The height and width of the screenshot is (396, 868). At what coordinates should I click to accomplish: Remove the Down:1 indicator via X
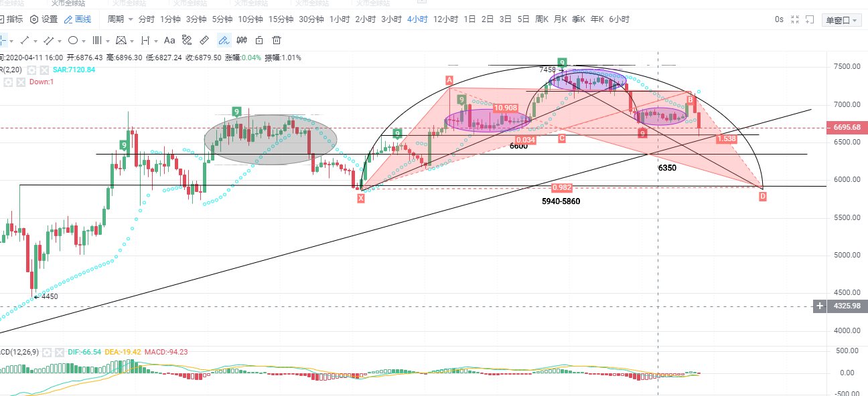click(21, 82)
